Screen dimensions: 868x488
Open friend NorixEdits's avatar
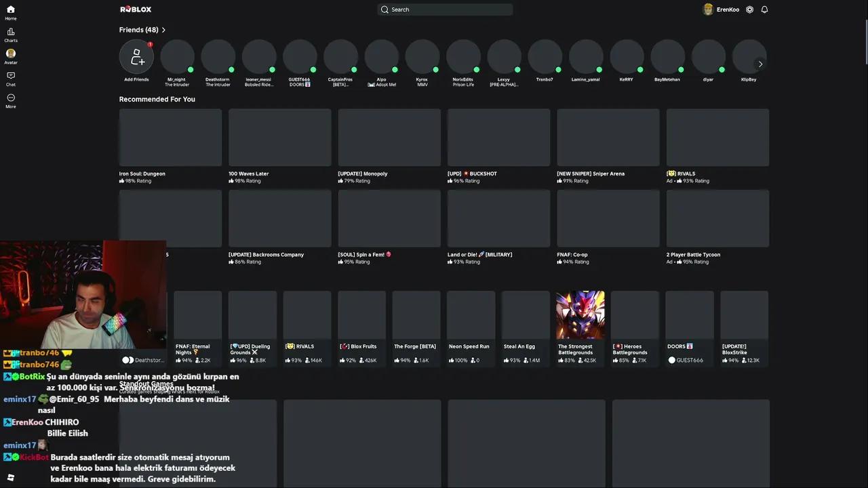pyautogui.click(x=463, y=56)
